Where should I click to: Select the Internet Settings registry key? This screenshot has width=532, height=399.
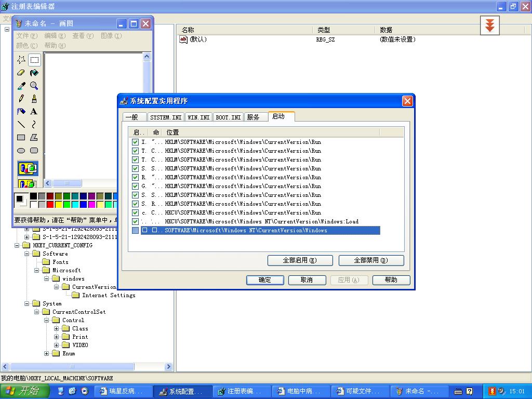pyautogui.click(x=109, y=295)
